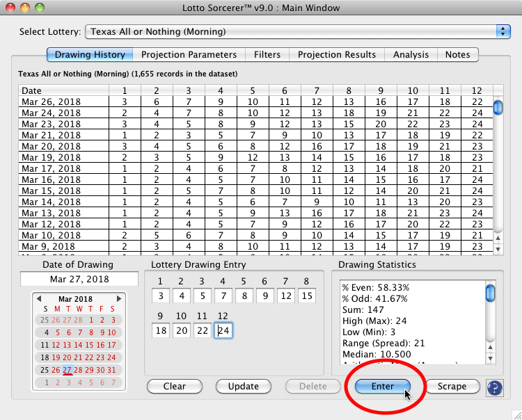This screenshot has width=522, height=420.
Task: Open the Select Lottery dropdown
Action: click(x=298, y=31)
